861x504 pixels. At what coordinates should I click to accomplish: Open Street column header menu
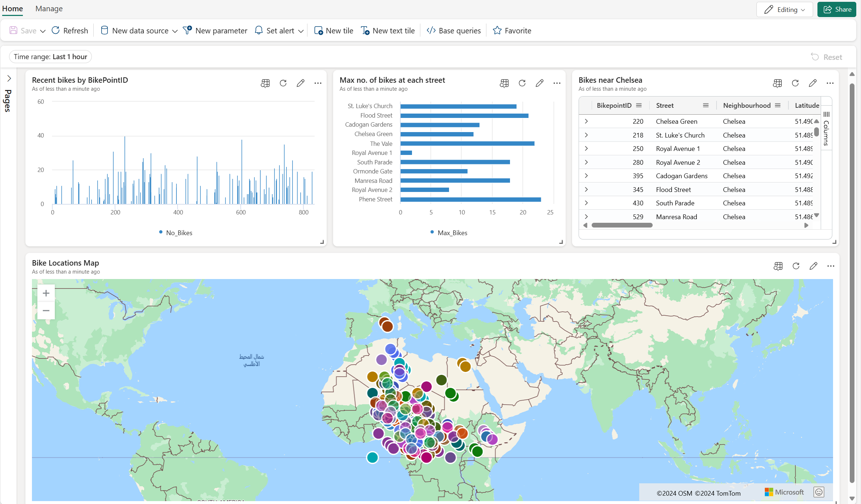(706, 105)
